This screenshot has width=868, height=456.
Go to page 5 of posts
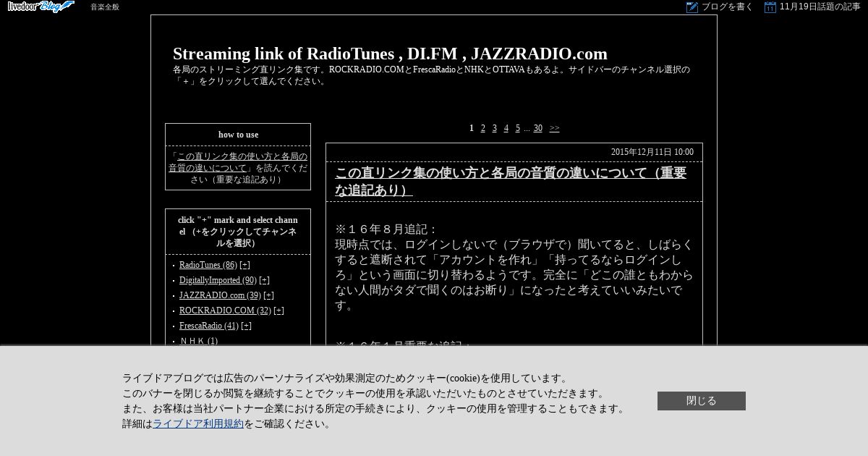point(518,128)
